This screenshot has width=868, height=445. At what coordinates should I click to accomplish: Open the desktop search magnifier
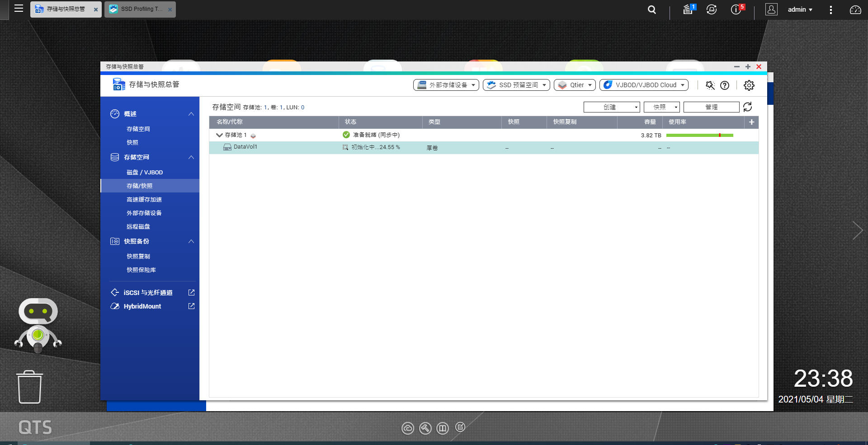click(651, 9)
